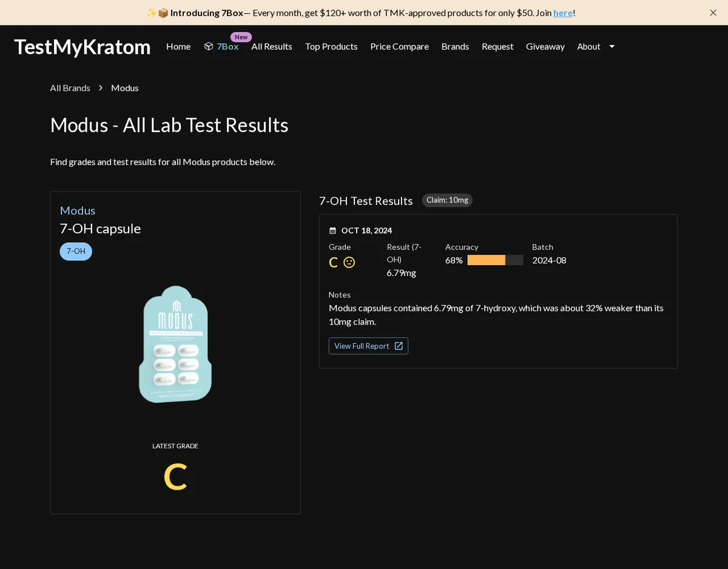Image resolution: width=728 pixels, height=569 pixels.
Task: Open Price Compare page
Action: tap(399, 47)
